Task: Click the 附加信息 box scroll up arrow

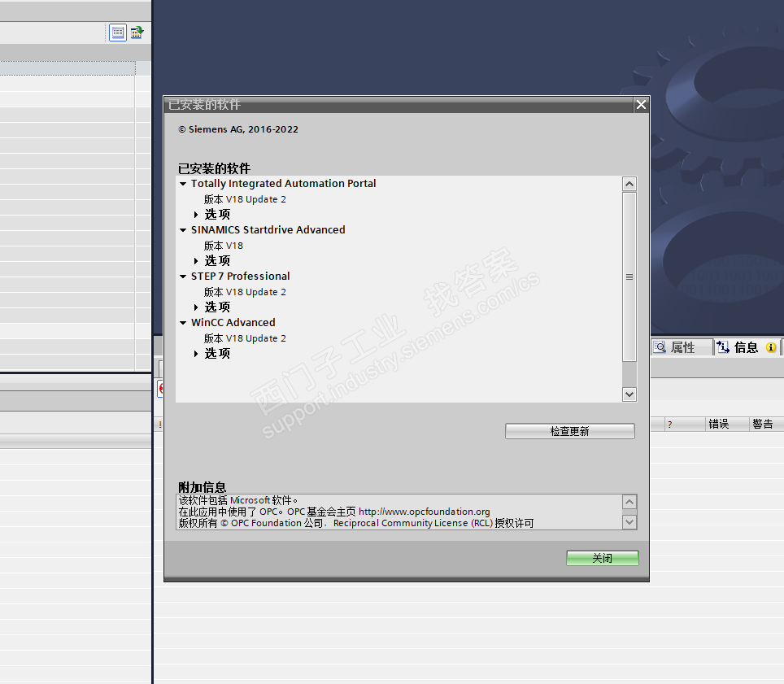Action: tap(629, 502)
